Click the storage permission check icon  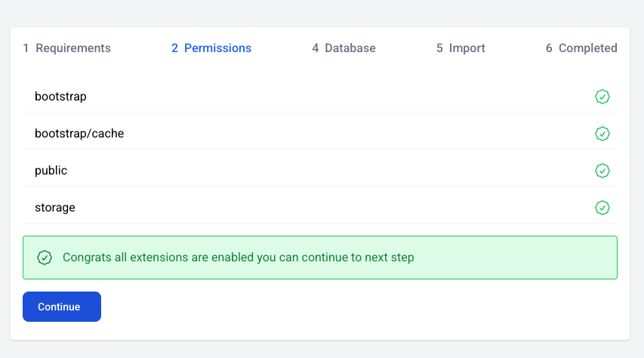(x=602, y=208)
